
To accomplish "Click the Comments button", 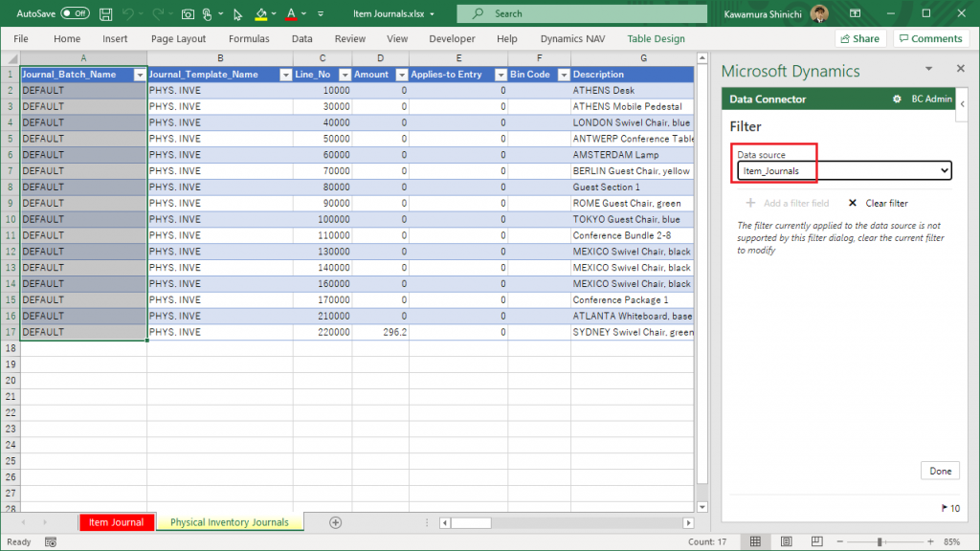I will (930, 38).
